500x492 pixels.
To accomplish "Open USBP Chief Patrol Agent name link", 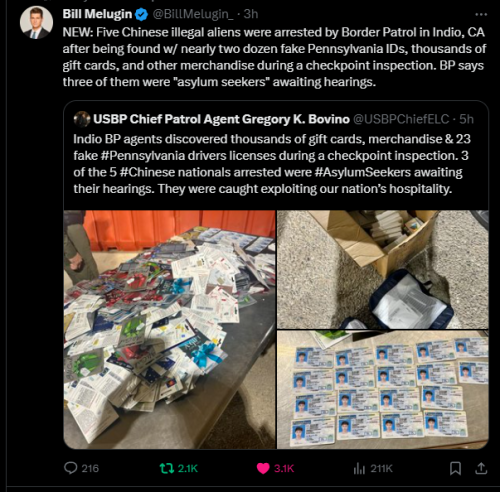I will tap(221, 119).
